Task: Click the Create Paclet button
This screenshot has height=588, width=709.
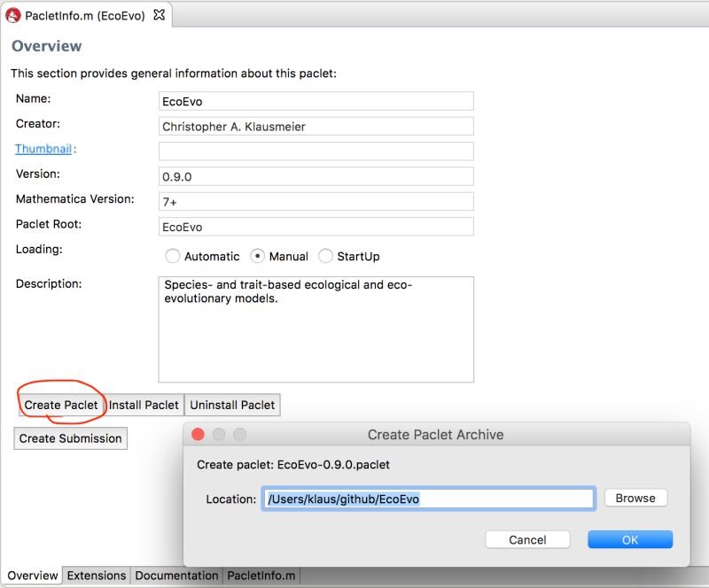Action: coord(60,405)
